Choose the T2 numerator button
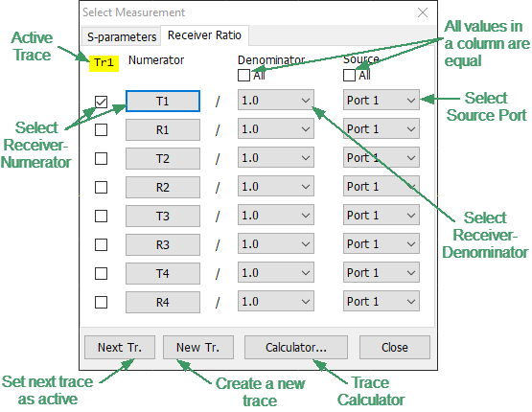 163,159
